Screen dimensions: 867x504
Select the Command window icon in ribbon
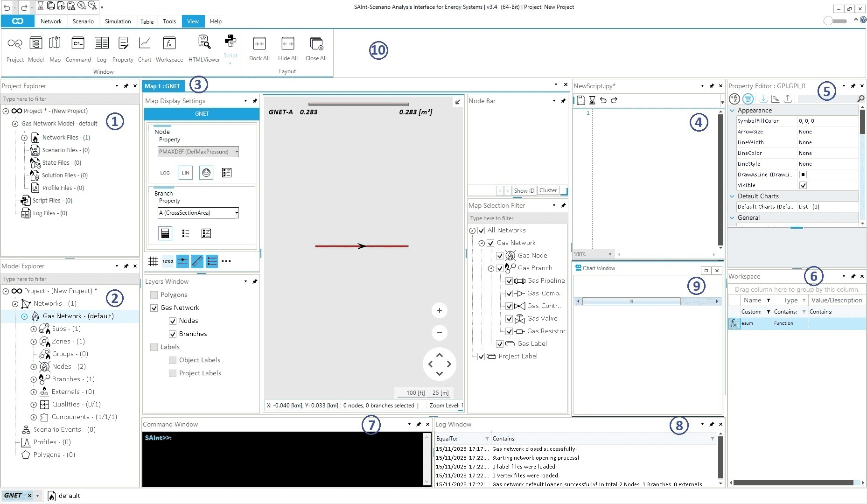[x=78, y=47]
